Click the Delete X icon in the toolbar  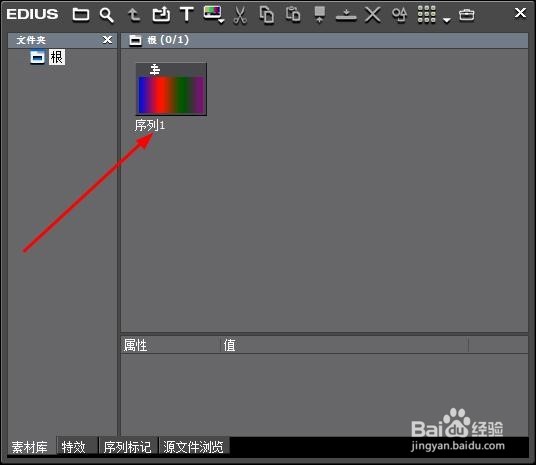373,15
